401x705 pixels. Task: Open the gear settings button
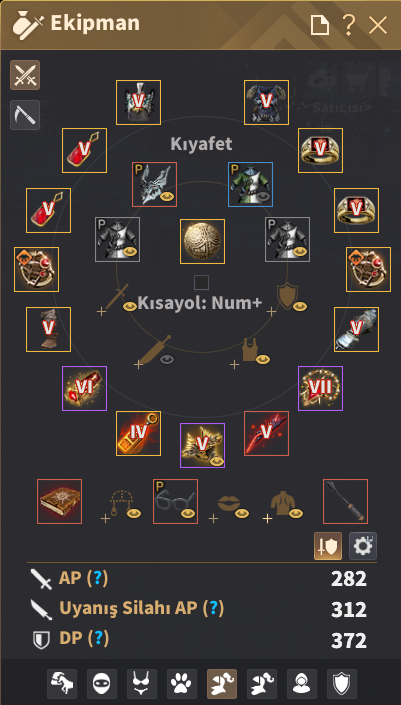click(x=363, y=546)
